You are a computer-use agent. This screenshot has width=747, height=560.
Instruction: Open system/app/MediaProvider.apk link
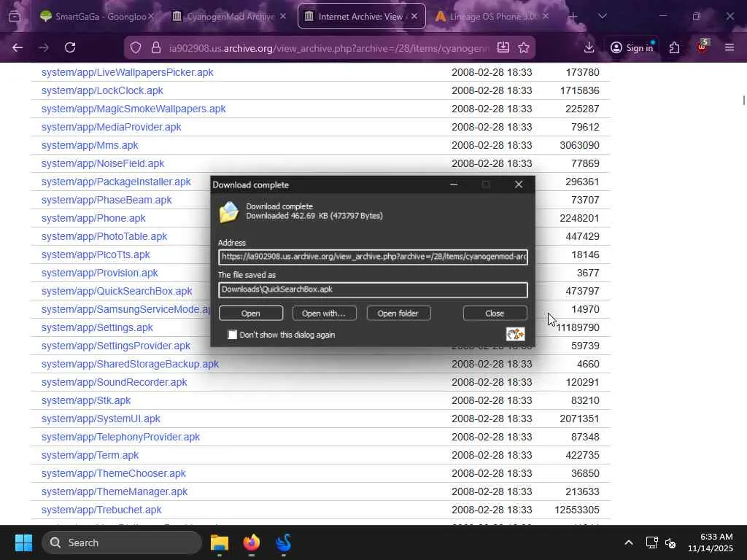click(x=111, y=127)
